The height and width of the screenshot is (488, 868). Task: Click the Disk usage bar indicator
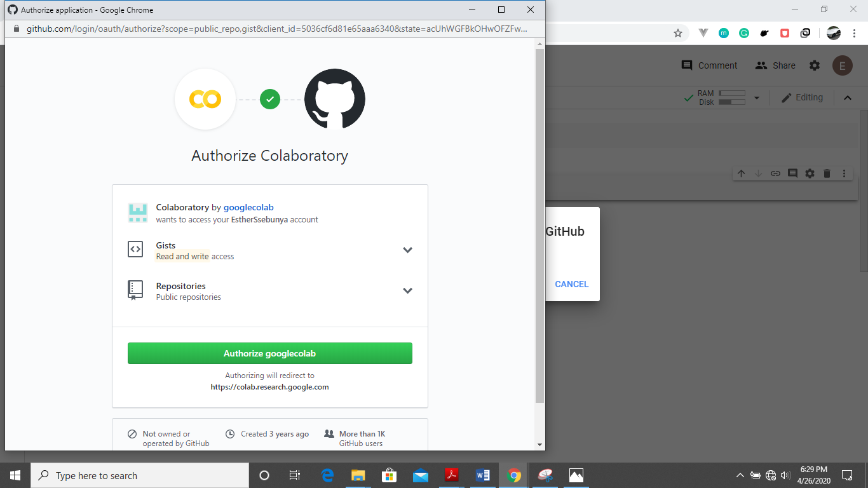tap(731, 102)
